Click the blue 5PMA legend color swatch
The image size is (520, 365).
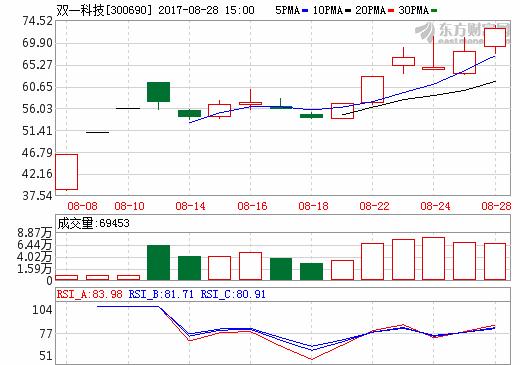[305, 11]
